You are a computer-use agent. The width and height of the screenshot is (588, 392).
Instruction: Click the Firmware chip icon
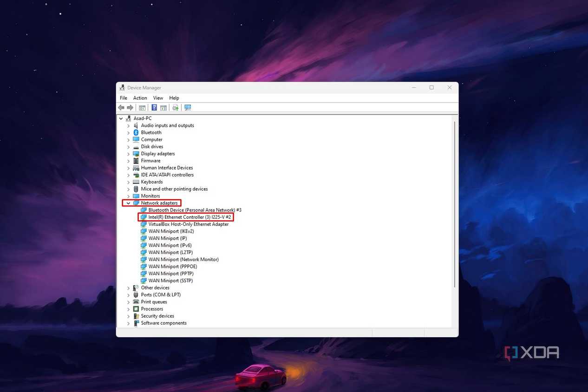(136, 161)
